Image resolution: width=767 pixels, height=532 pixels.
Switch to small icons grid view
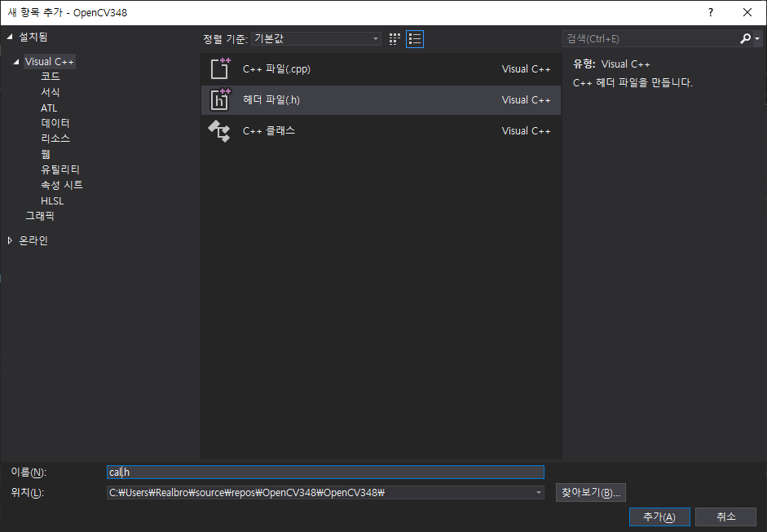point(395,39)
